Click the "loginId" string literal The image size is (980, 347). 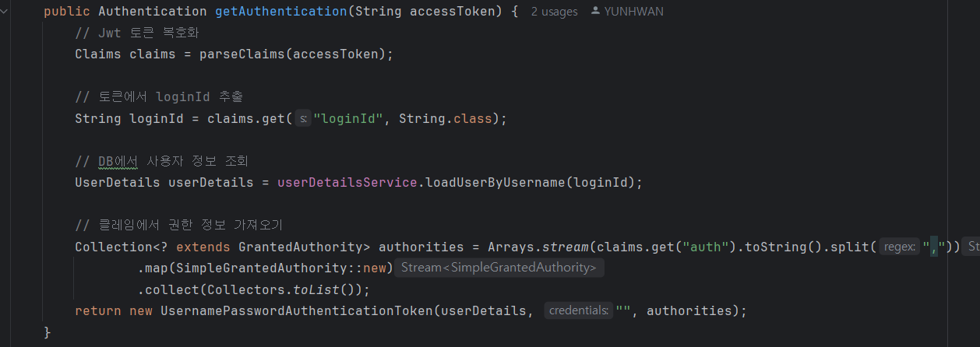coord(347,119)
